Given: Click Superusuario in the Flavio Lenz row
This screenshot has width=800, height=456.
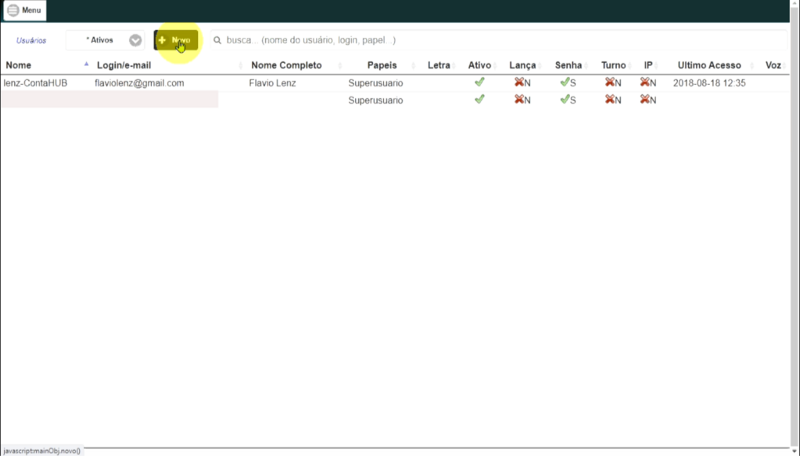Looking at the screenshot, I should [376, 83].
